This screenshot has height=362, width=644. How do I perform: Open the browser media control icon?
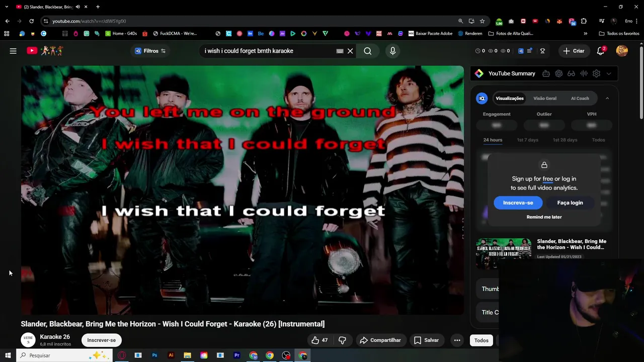click(601, 21)
